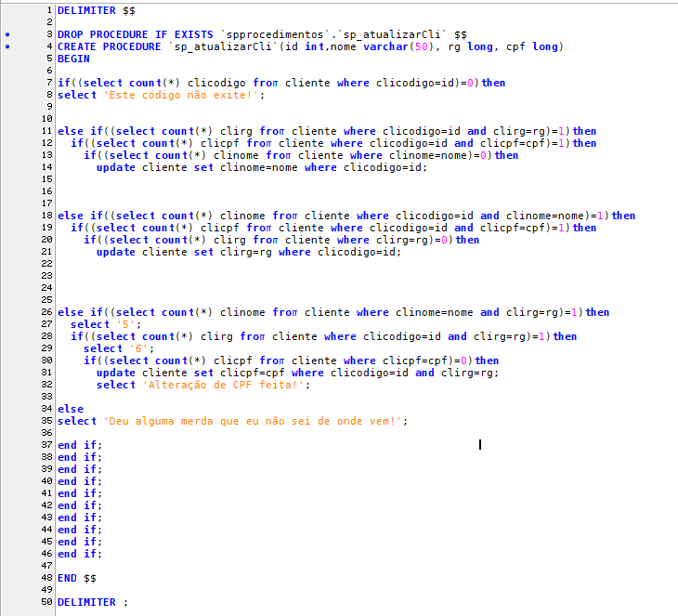Click line number 50 in the gutter

46,602
